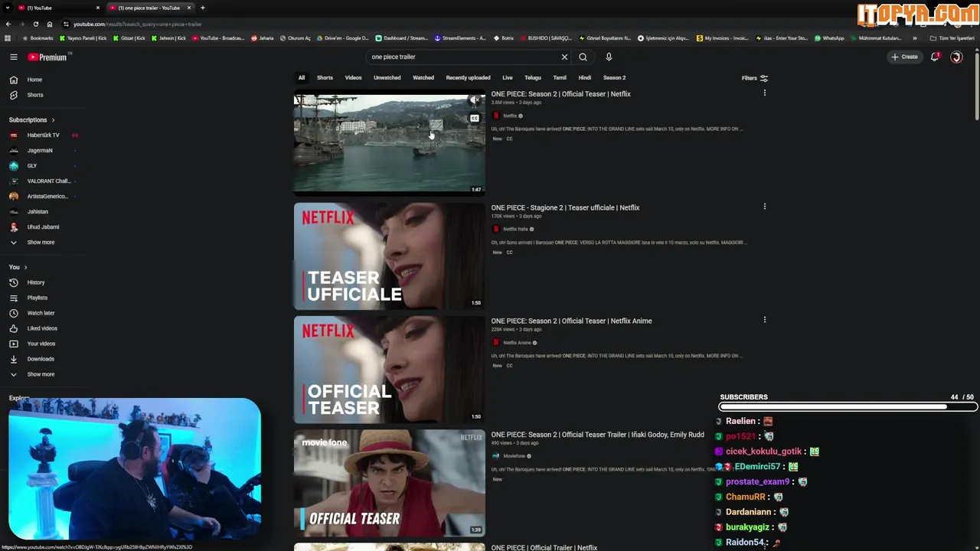
Task: Clear the search box with the X
Action: coord(564,57)
